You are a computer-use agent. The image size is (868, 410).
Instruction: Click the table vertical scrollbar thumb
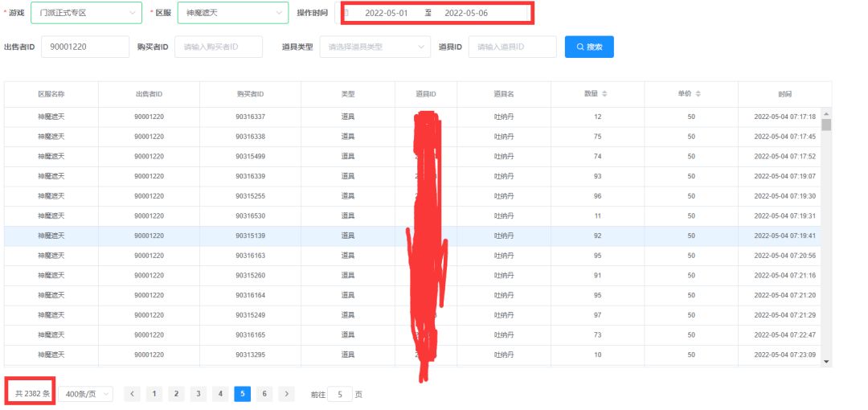[x=826, y=125]
